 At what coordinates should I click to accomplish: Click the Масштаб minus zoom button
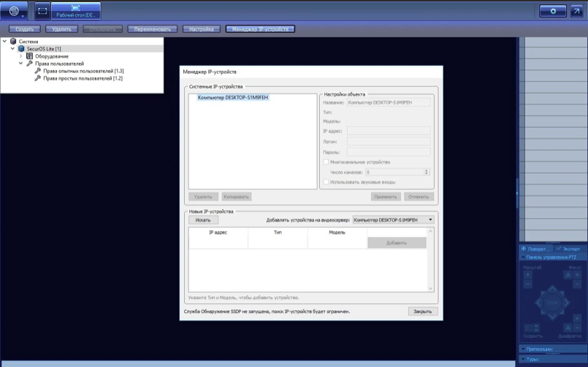[527, 284]
